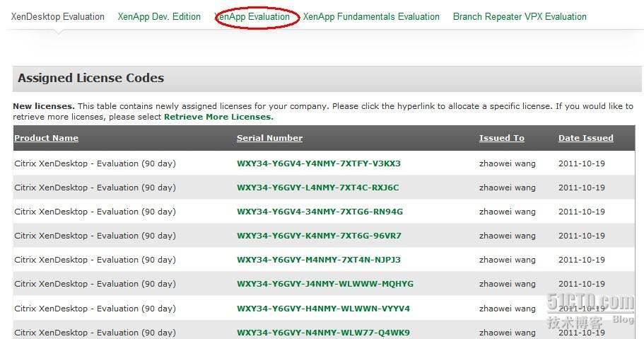Sort table by Serial Number header
The image size is (644, 339).
(x=269, y=138)
